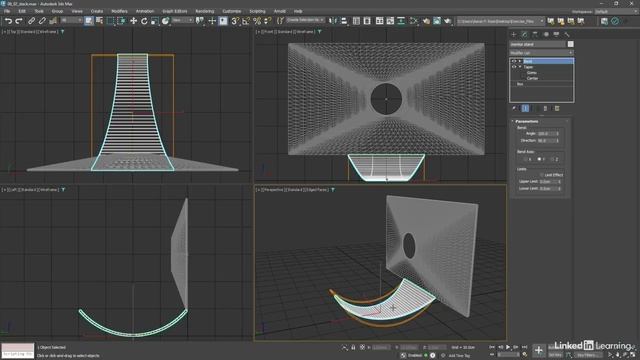Collapse the Taper modifier sub-objects
The width and height of the screenshot is (640, 360).
tap(520, 67)
